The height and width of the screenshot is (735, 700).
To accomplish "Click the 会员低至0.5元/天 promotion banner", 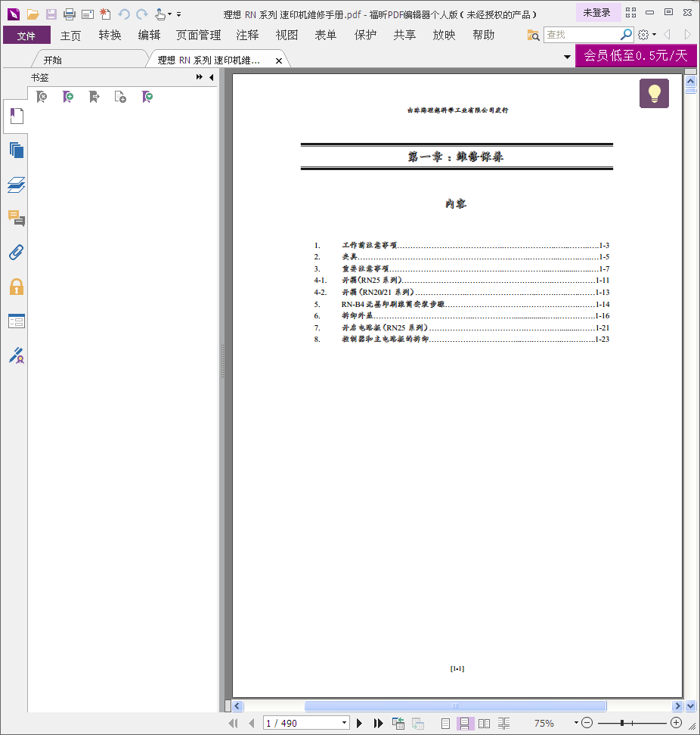I will [x=636, y=55].
